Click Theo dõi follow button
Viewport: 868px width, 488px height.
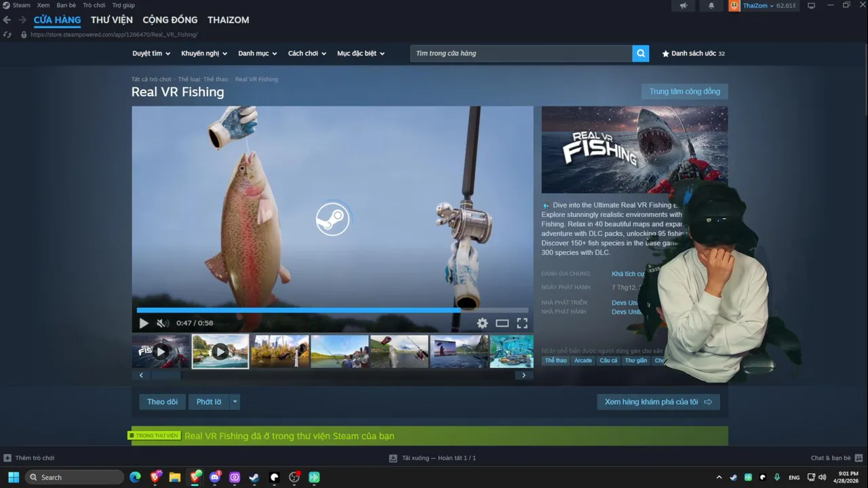163,402
